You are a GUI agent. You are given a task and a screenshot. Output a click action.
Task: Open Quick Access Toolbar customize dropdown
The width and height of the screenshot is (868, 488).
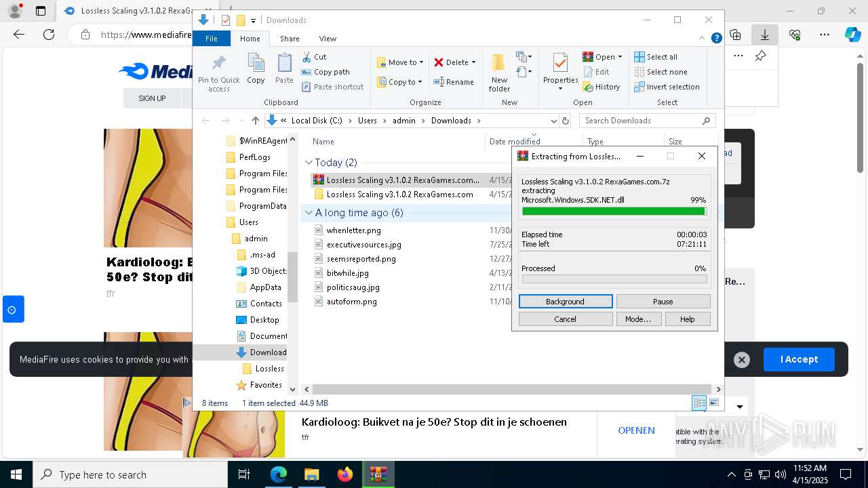[253, 20]
